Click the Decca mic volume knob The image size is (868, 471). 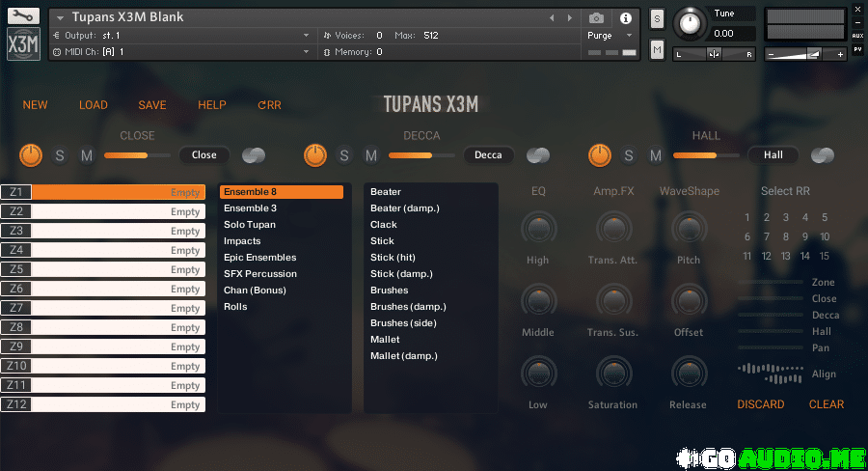[315, 155]
